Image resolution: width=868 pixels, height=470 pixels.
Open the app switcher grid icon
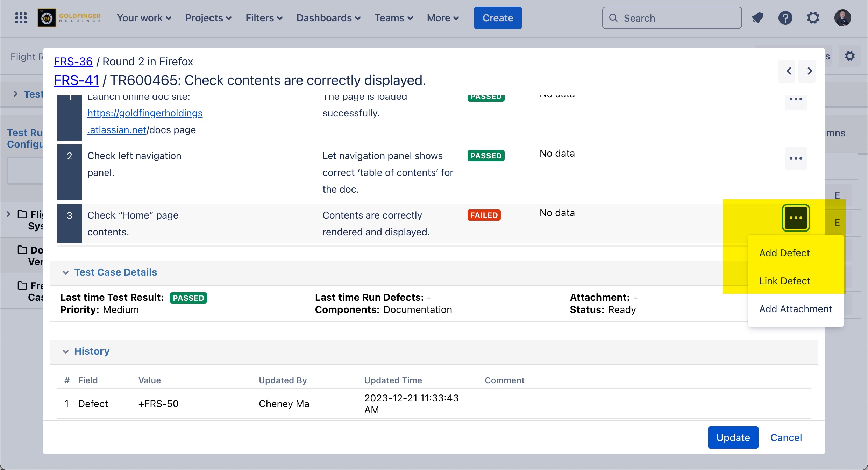tap(21, 18)
